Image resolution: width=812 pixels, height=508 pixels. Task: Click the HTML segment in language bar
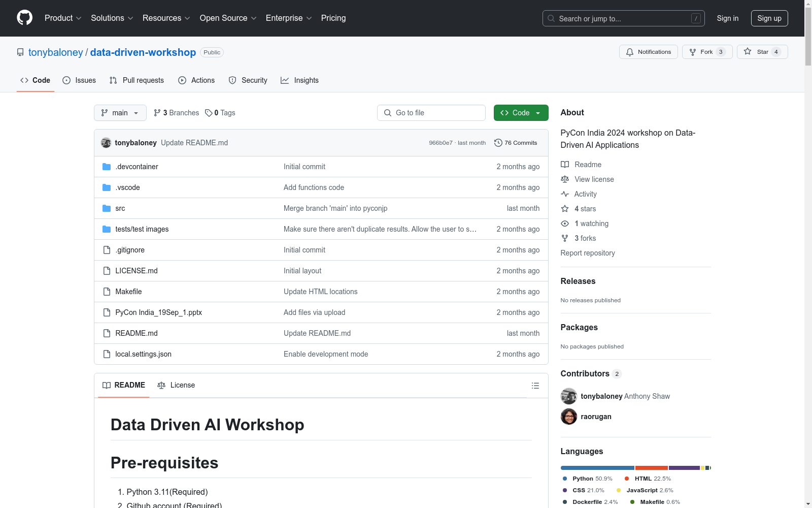pos(652,468)
